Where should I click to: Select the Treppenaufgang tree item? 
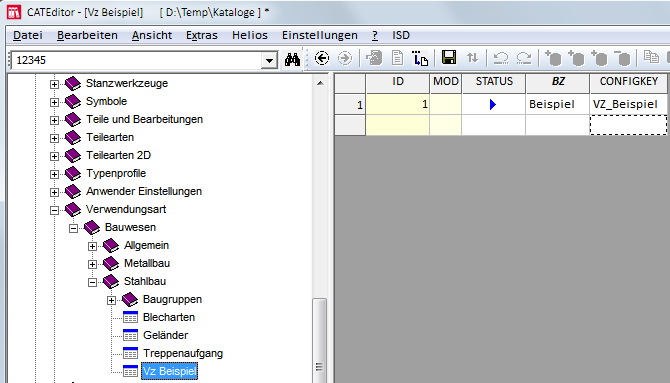point(183,354)
